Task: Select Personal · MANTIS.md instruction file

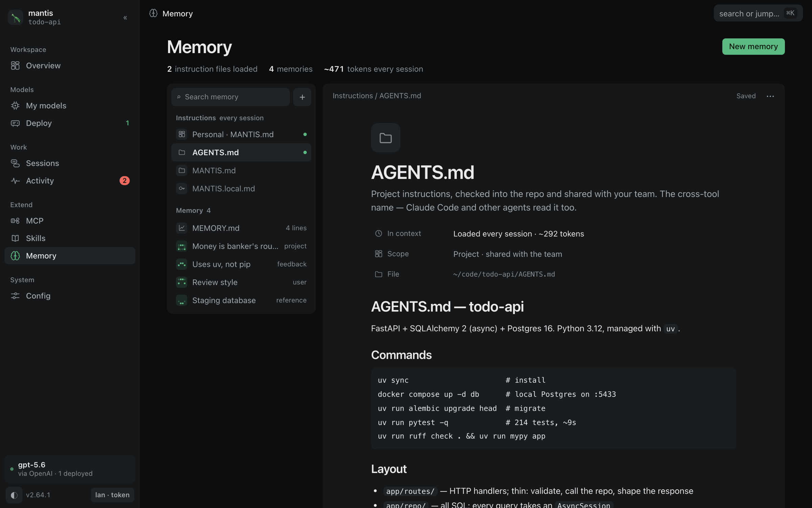Action: click(x=241, y=134)
